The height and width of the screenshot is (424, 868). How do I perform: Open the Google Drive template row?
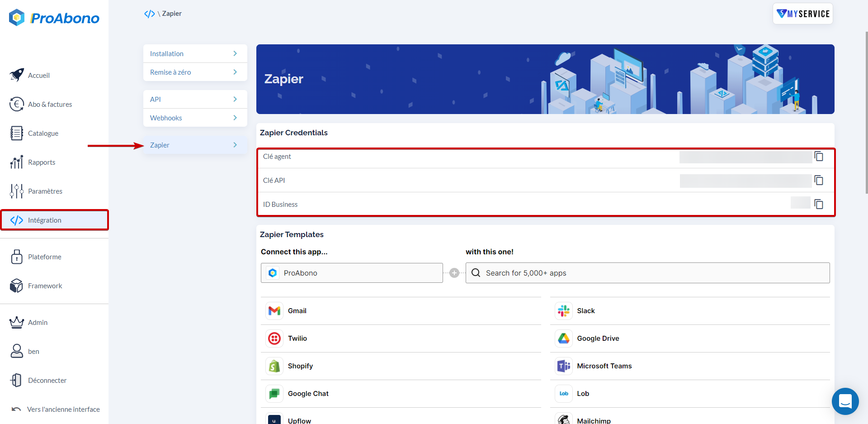[690, 338]
